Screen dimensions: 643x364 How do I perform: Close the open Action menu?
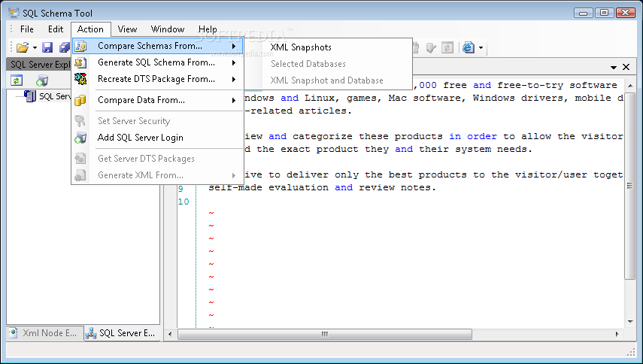coord(91,29)
